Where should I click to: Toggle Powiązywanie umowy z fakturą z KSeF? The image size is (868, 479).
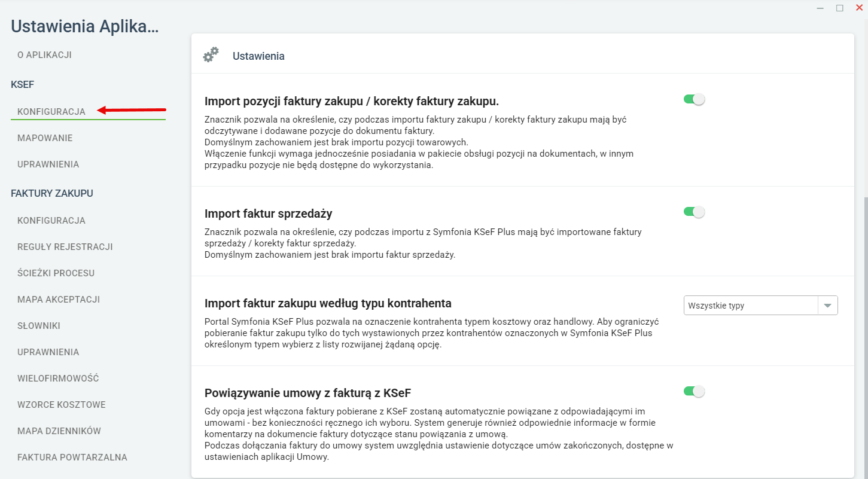(694, 392)
